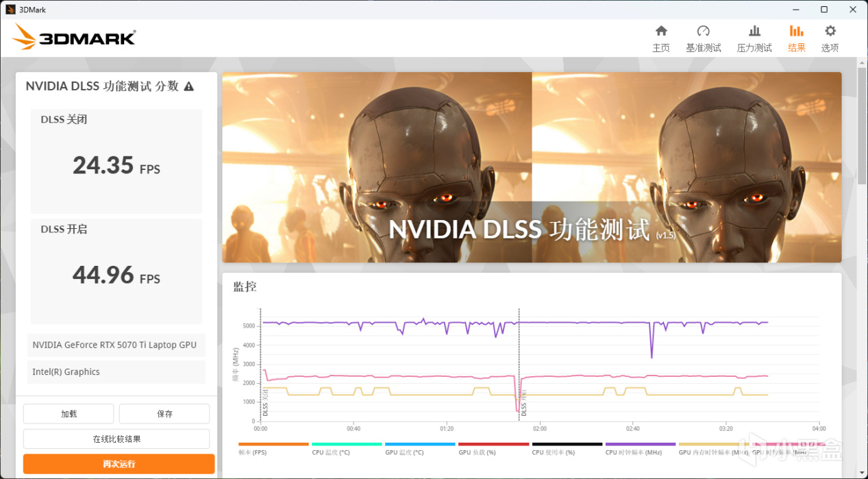Image resolution: width=868 pixels, height=479 pixels.
Task: Open the 主页 home tab
Action: [661, 39]
